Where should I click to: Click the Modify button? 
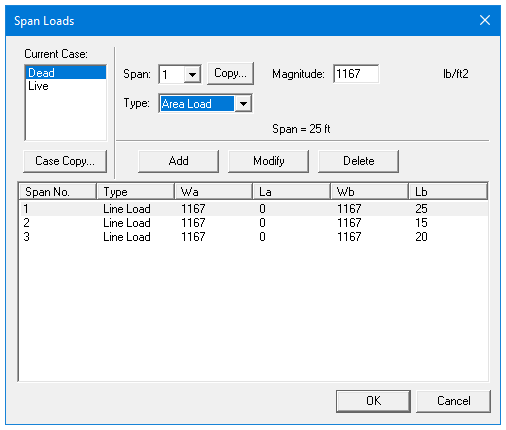(x=268, y=161)
